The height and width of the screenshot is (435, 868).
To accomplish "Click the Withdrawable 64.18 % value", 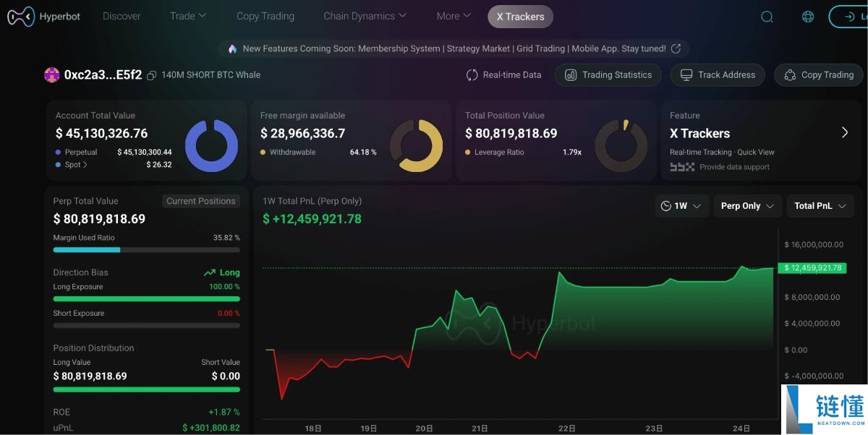I will [x=363, y=152].
